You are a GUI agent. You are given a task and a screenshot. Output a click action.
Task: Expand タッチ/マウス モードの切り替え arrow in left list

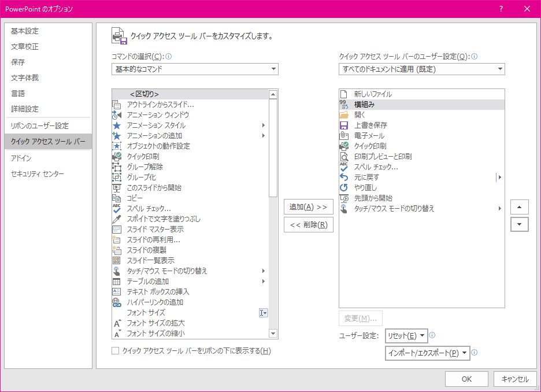[263, 271]
